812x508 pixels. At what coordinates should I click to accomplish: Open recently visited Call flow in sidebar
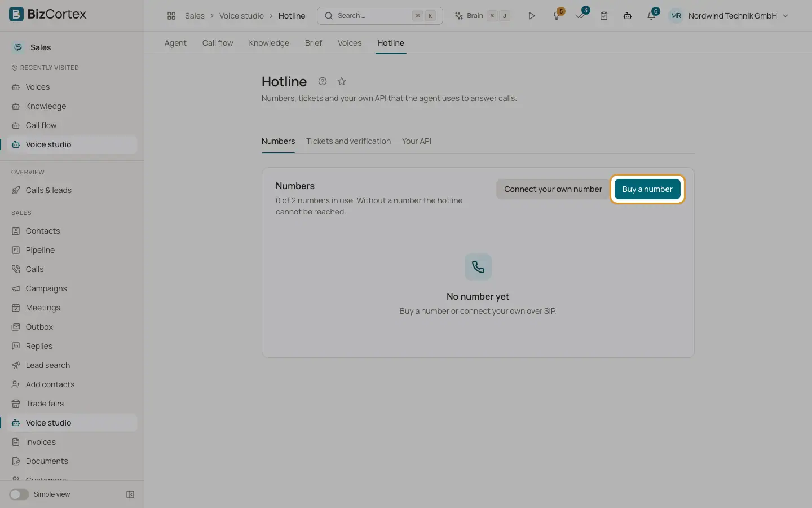tap(72, 125)
